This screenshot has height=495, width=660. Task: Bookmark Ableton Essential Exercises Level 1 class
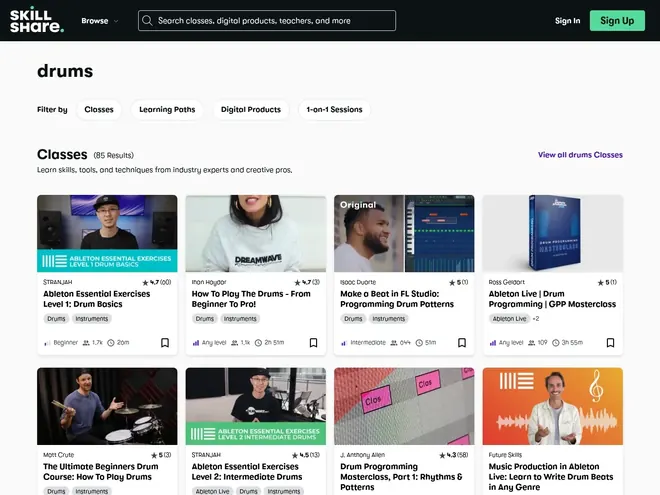tap(165, 343)
